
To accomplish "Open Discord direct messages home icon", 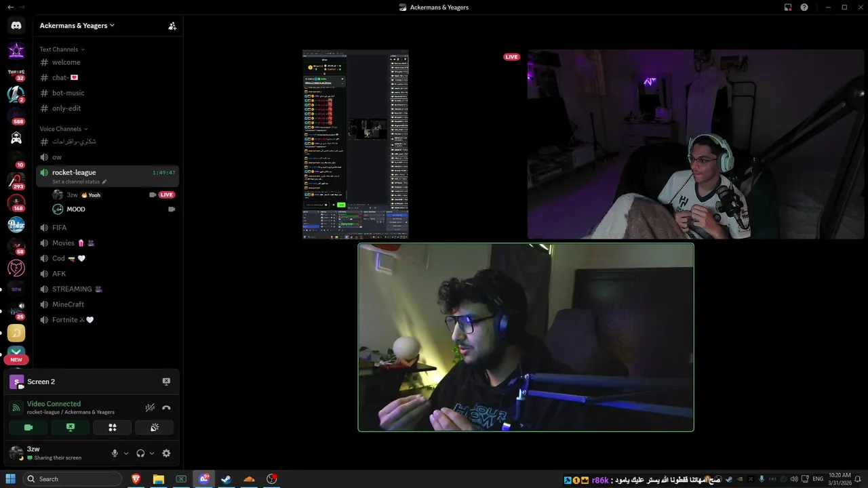I will coord(16,26).
